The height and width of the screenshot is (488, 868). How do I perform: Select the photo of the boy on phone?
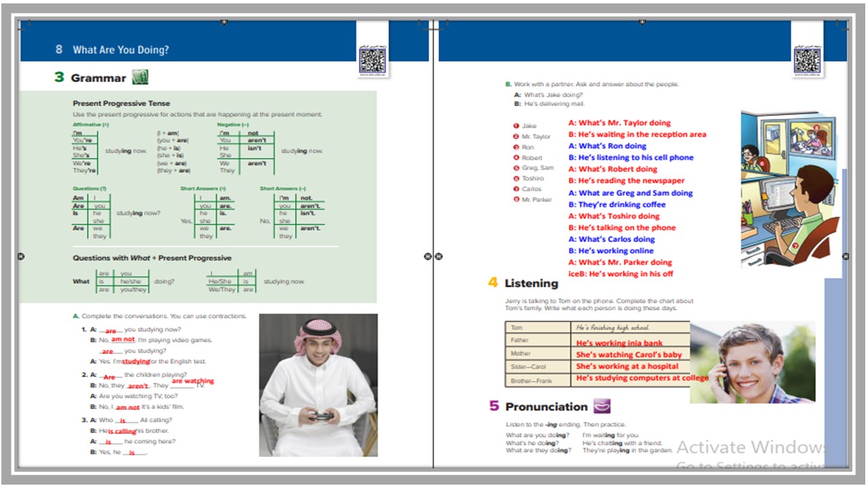point(753,362)
